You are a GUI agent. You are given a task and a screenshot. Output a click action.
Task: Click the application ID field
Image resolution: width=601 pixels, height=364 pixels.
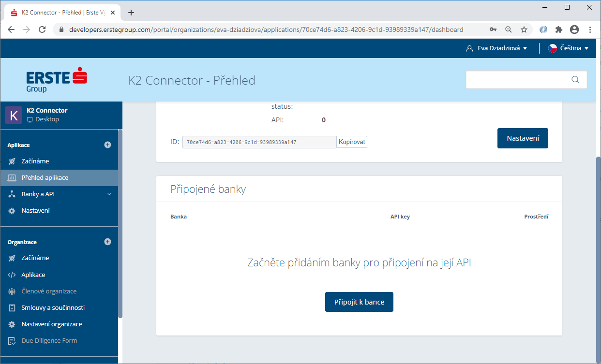pyautogui.click(x=259, y=142)
